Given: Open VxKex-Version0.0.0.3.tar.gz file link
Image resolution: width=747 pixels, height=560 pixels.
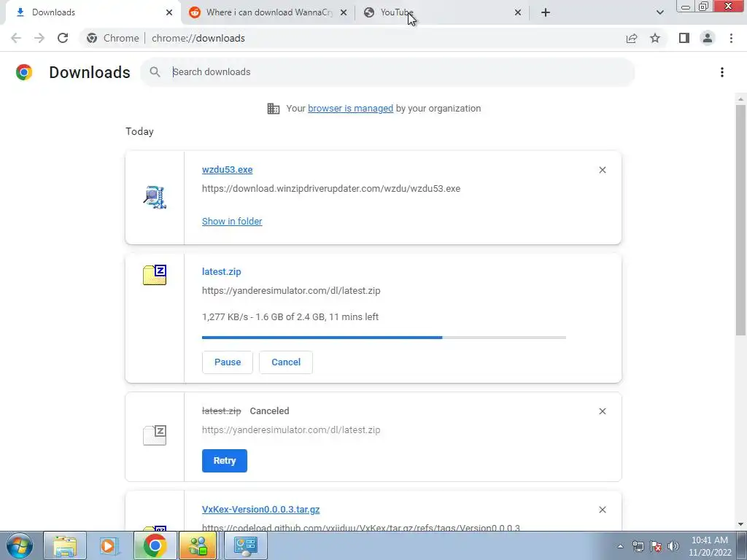Looking at the screenshot, I should pyautogui.click(x=260, y=509).
